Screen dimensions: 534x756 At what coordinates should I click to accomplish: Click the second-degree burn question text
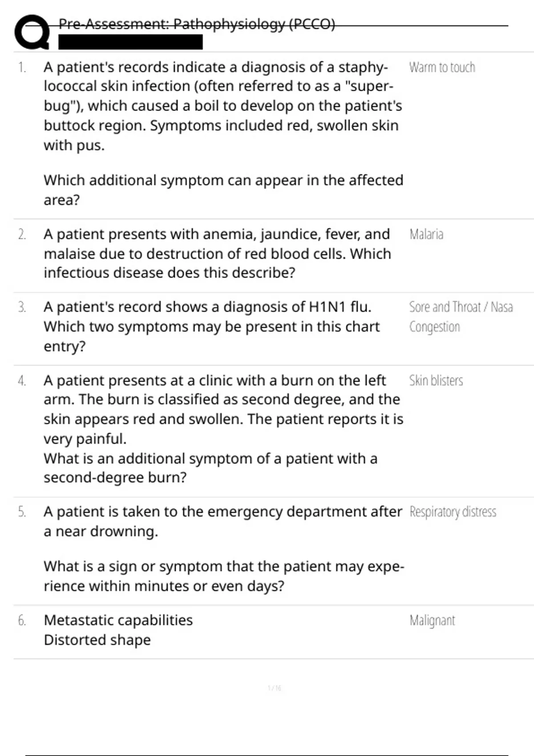pos(223,429)
